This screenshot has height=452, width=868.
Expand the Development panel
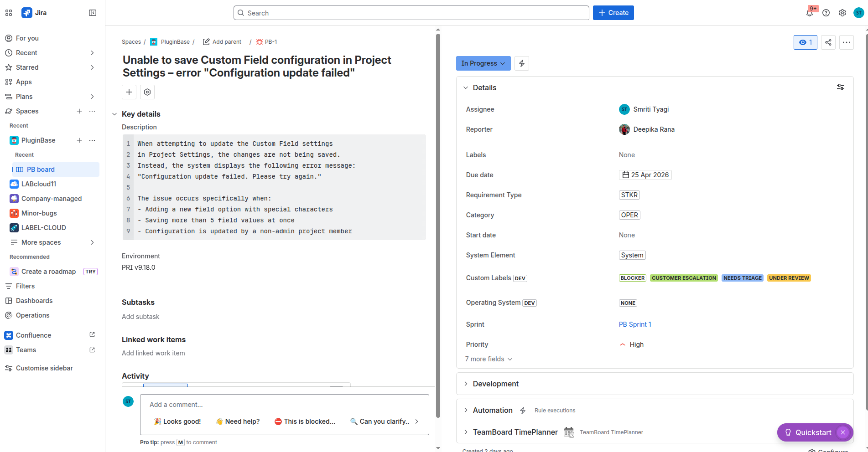[466, 384]
